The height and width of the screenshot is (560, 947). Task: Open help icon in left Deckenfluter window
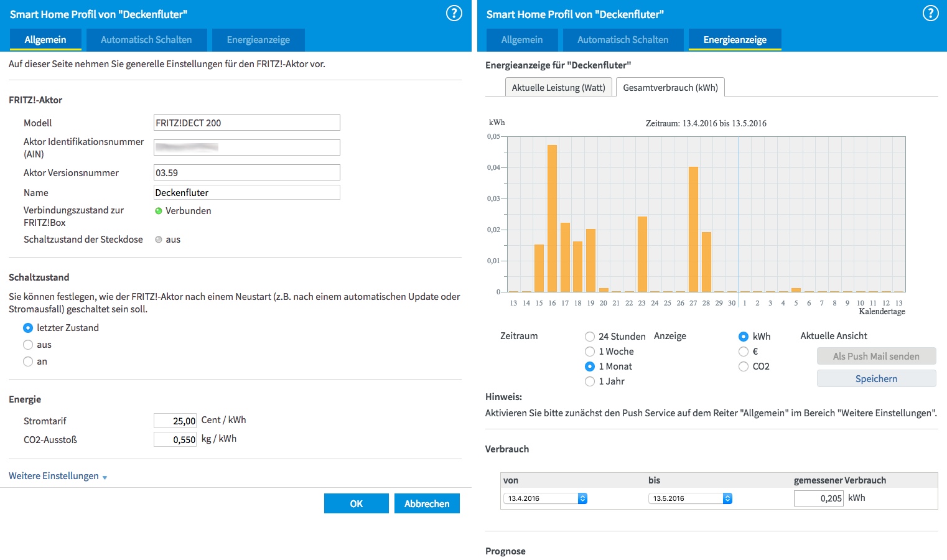pos(454,13)
